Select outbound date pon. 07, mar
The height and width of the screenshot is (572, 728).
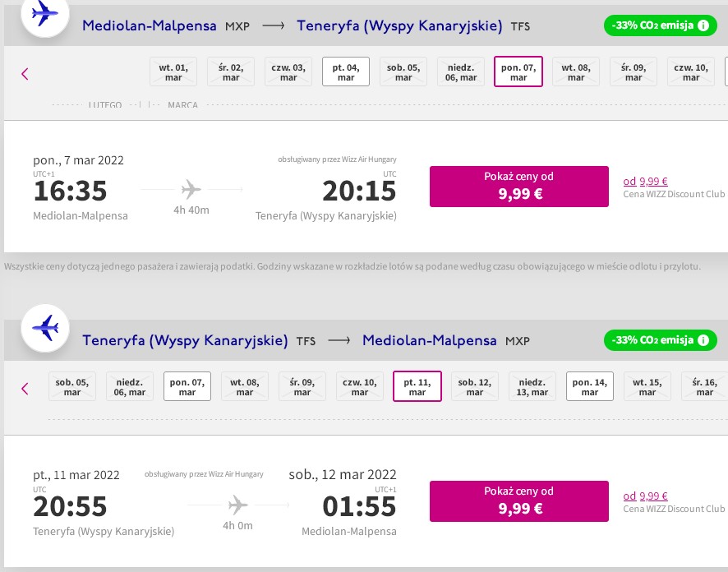point(518,71)
